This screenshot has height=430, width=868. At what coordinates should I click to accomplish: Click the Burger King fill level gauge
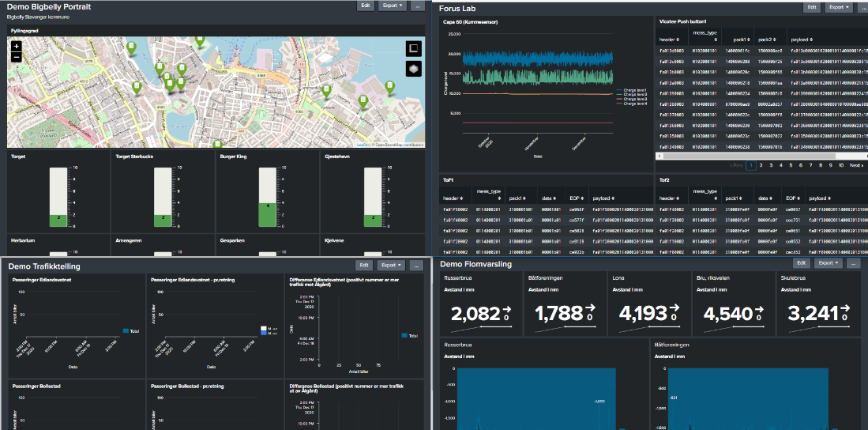point(267,198)
